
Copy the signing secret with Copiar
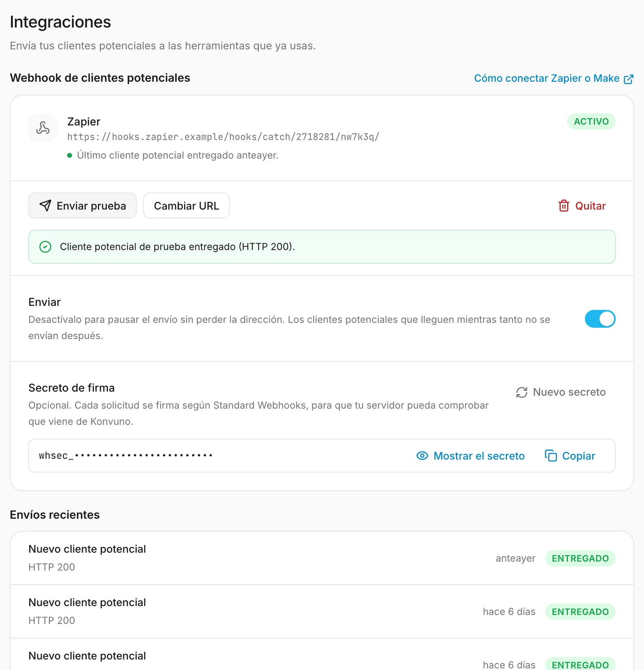tap(570, 456)
